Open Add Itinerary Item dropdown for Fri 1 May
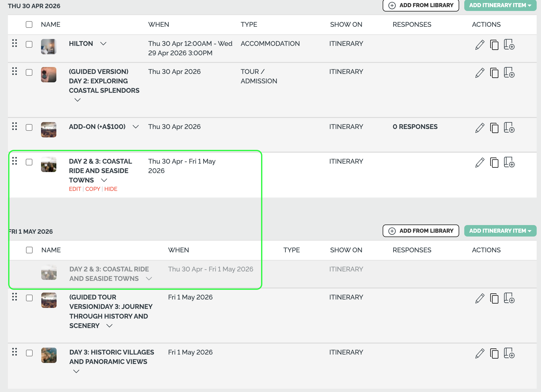The height and width of the screenshot is (392, 541). click(500, 231)
